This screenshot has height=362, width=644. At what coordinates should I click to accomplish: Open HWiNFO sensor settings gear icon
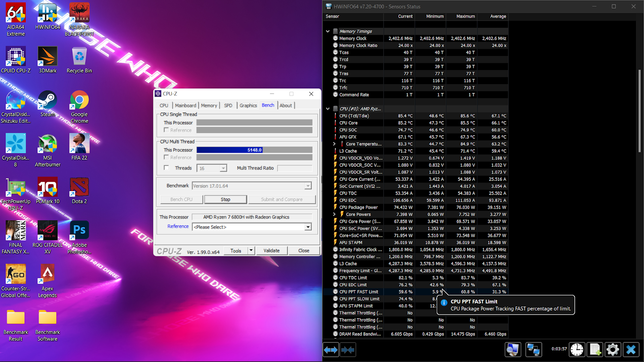613,350
